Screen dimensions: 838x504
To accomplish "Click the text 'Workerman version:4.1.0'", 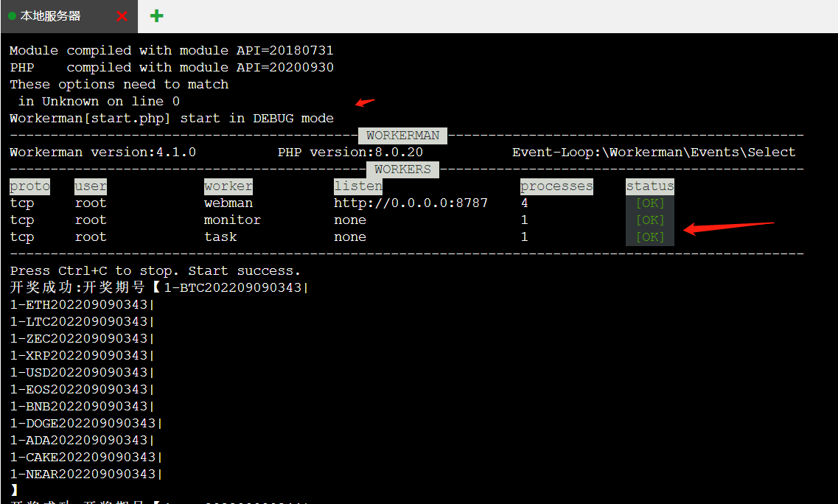I will 102,153.
